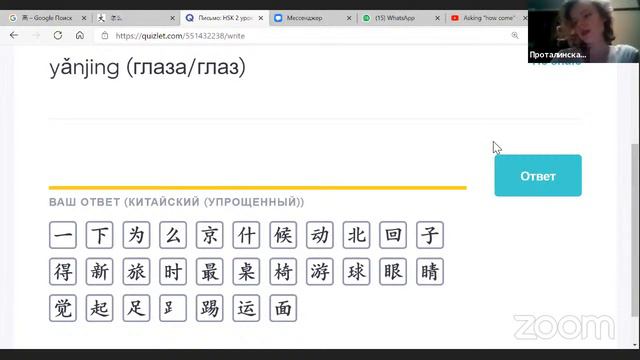This screenshot has height=360, width=640.
Task: Open browser home page icon
Action: pos(80,36)
